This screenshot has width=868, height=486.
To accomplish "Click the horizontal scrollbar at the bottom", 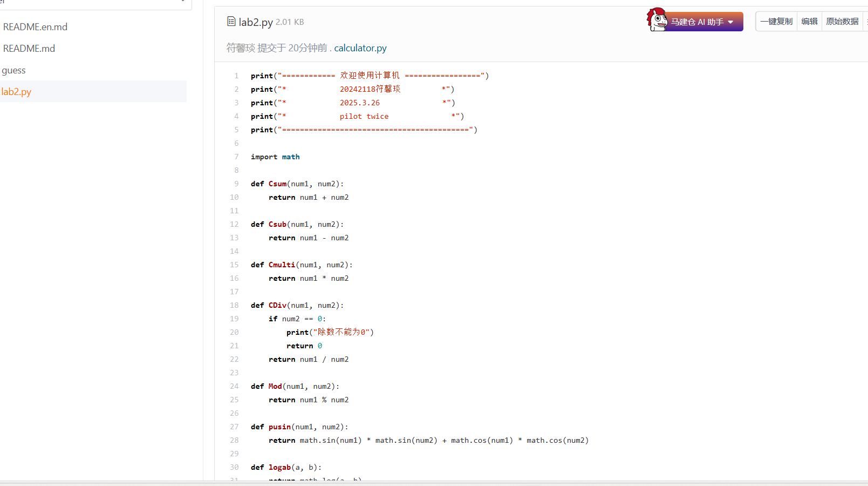I will point(434,483).
